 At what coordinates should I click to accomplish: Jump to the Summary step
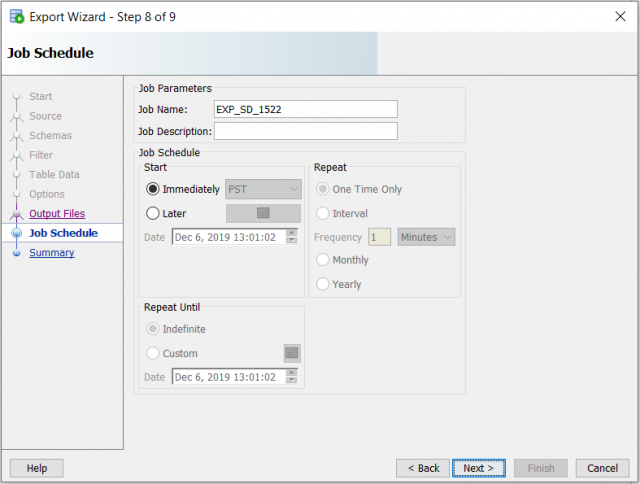tap(51, 253)
